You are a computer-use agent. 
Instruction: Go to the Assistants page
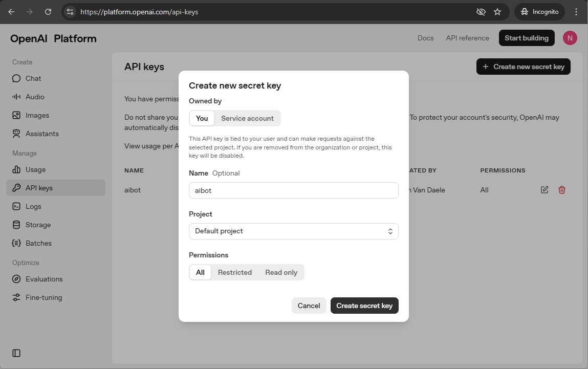click(x=41, y=134)
